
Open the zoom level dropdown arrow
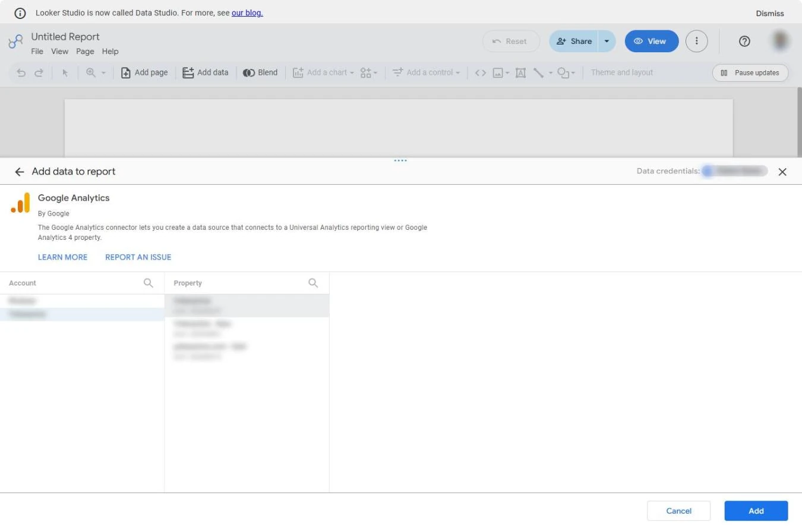pyautogui.click(x=103, y=72)
